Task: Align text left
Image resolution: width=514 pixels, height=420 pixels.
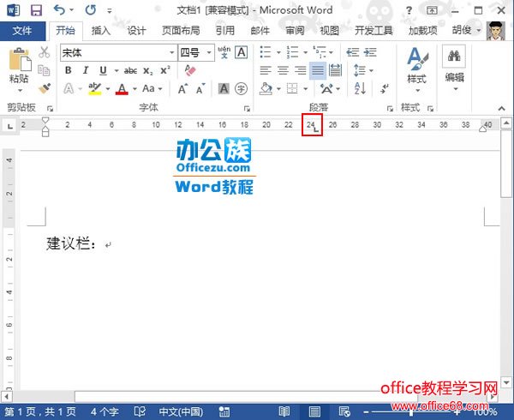Action: click(x=266, y=70)
